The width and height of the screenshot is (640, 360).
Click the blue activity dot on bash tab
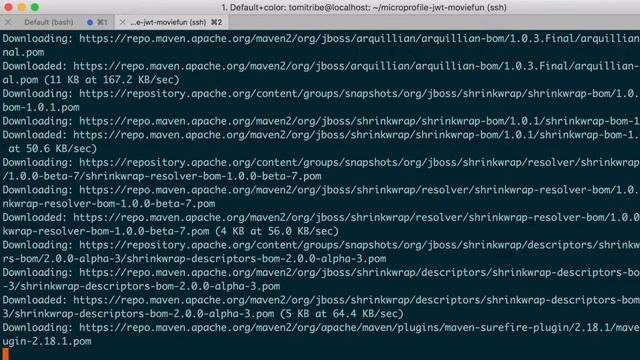click(90, 22)
